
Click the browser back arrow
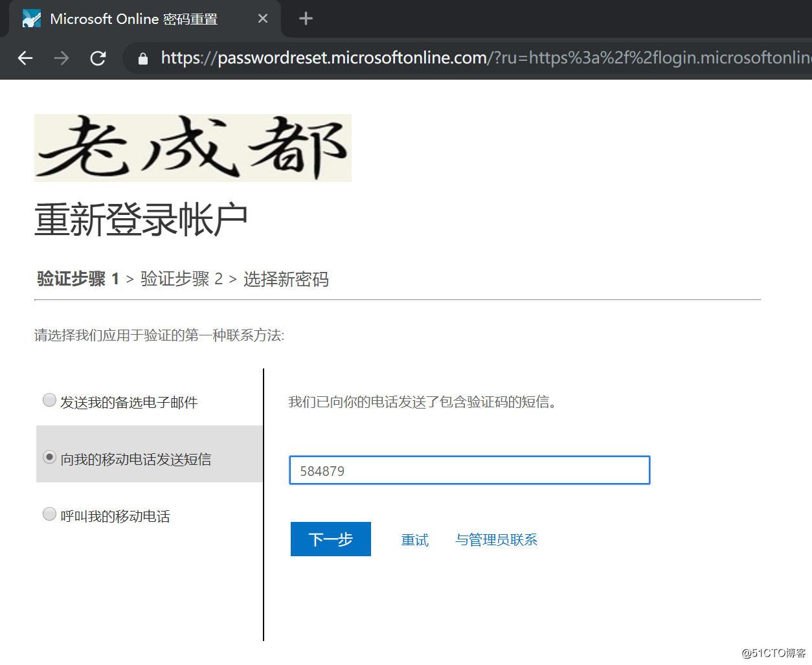(25, 58)
